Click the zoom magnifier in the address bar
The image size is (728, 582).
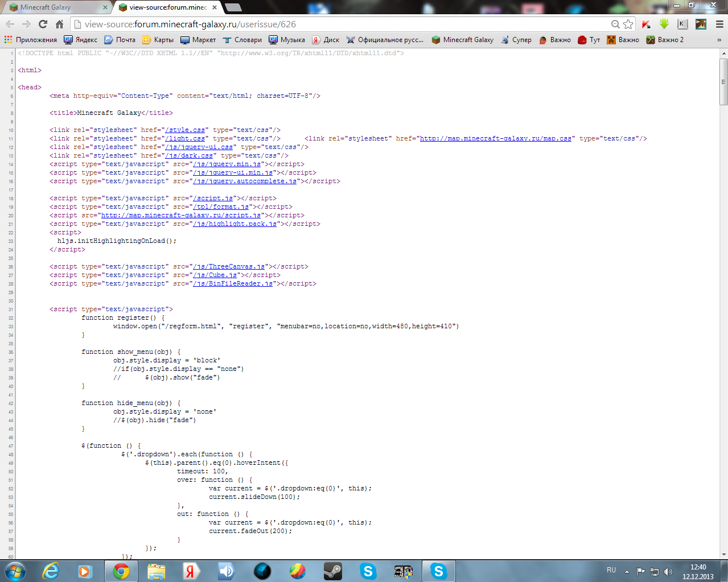tap(615, 24)
